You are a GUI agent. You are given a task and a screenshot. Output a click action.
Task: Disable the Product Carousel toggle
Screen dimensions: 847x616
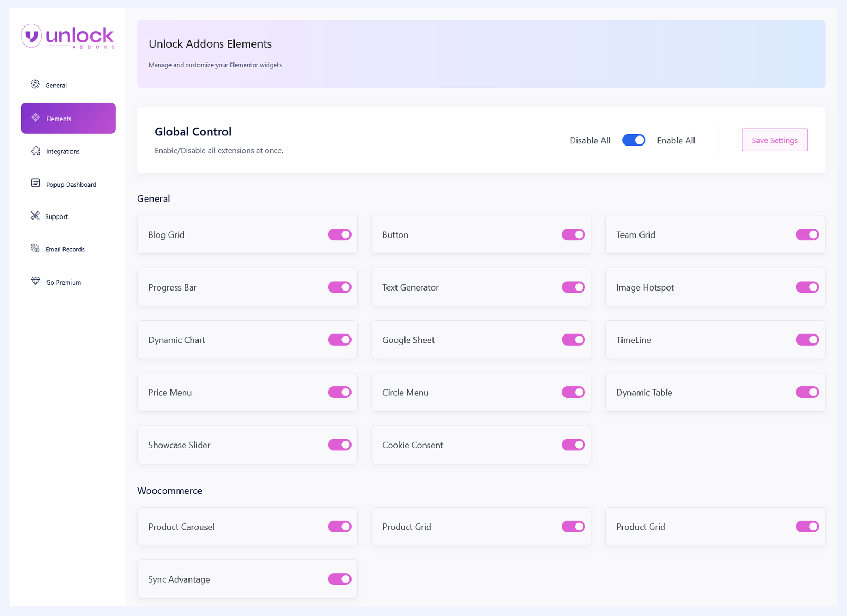click(x=339, y=527)
